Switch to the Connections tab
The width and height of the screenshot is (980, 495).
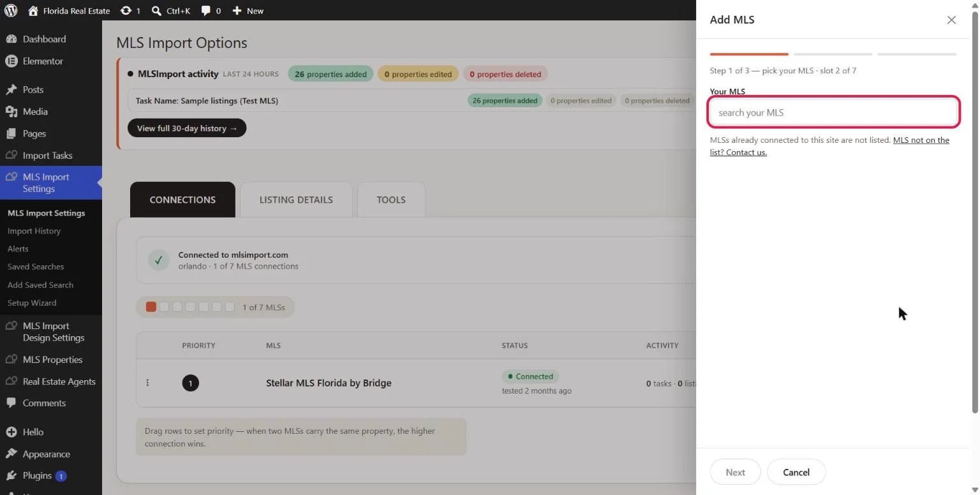point(182,200)
